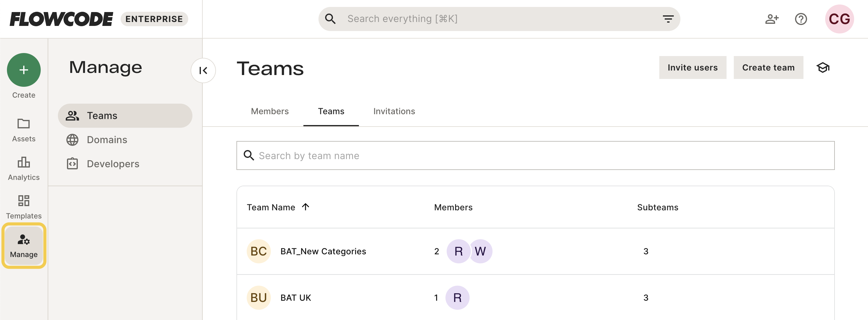Open Developers in the Manage menu
This screenshot has height=320, width=868.
[125, 164]
